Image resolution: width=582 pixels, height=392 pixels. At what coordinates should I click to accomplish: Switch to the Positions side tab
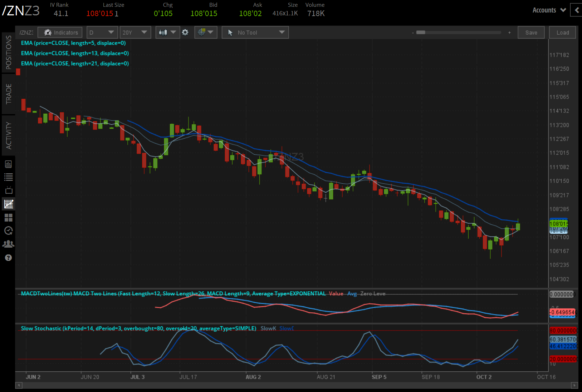point(9,52)
